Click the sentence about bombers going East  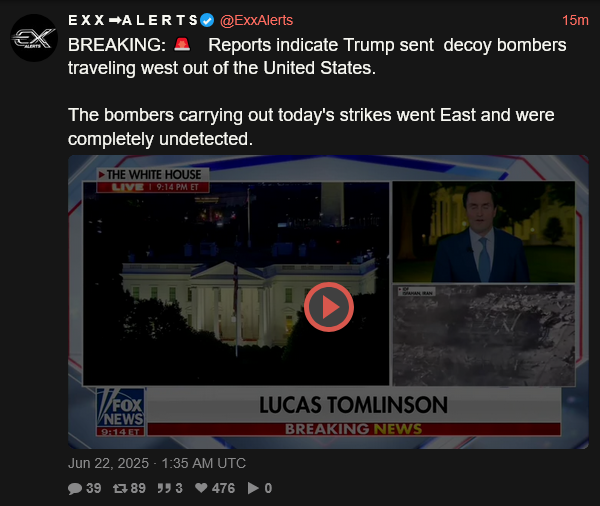[311, 127]
